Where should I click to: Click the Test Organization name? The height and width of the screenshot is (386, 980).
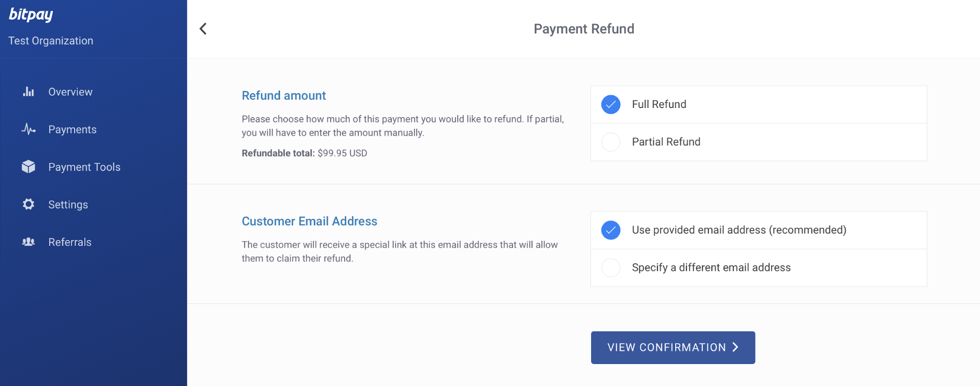[50, 41]
